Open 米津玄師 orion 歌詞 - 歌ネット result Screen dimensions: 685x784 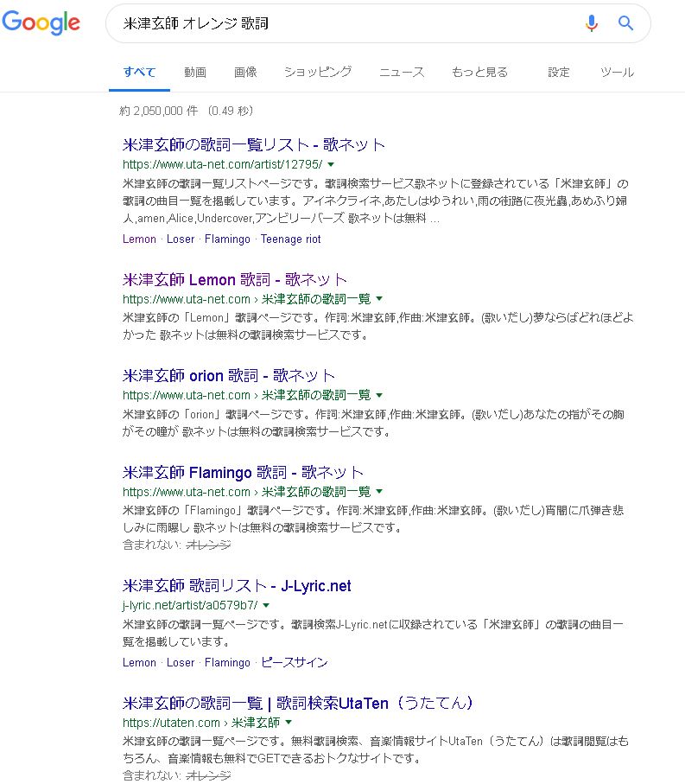click(x=228, y=375)
